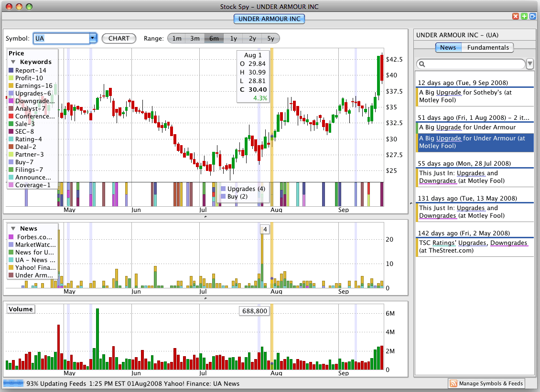Click the 'Upgrades (4)' chart tooltip entry
This screenshot has width=540, height=392.
pyautogui.click(x=243, y=189)
